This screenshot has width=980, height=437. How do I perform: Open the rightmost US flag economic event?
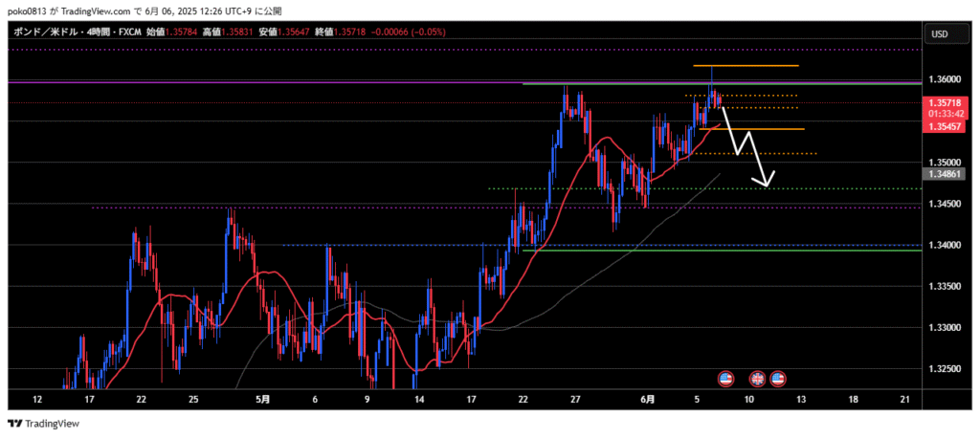pyautogui.click(x=777, y=379)
